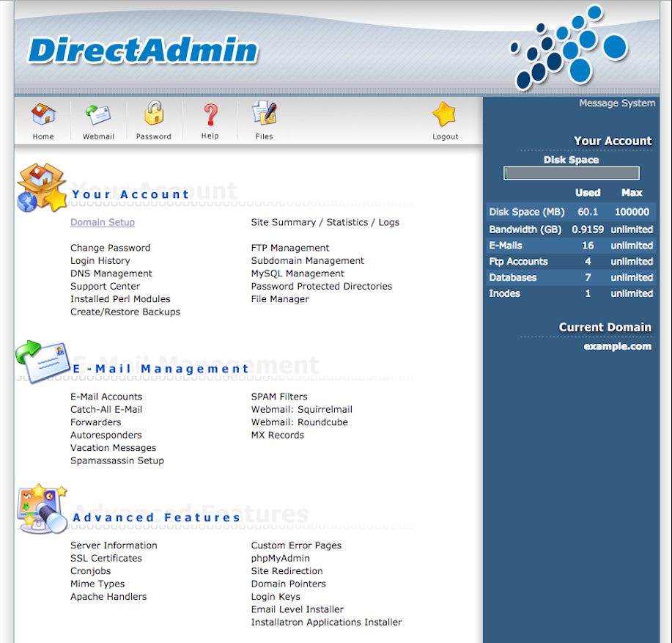
Task: Click the Logout star icon
Action: pos(444,114)
